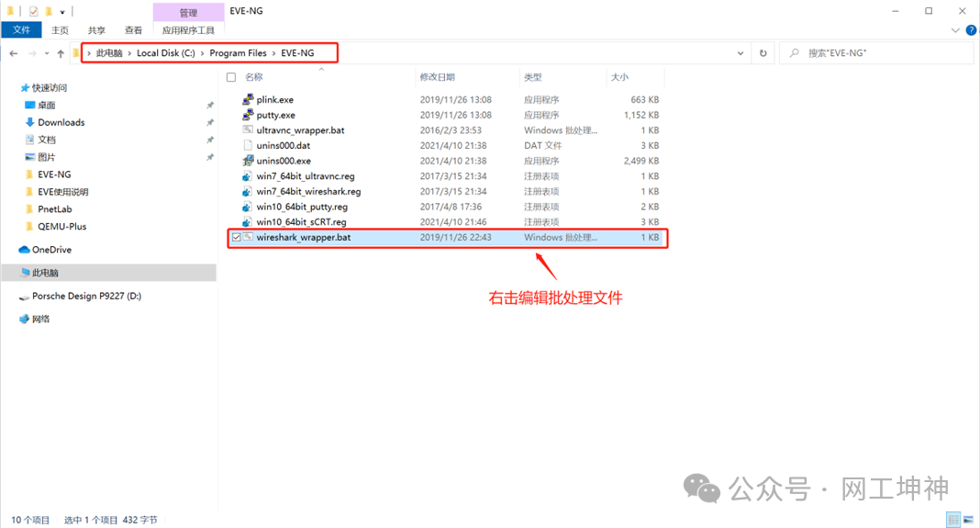
Task: Click the win7_64bit_wireshark.reg file icon
Action: pyautogui.click(x=248, y=191)
